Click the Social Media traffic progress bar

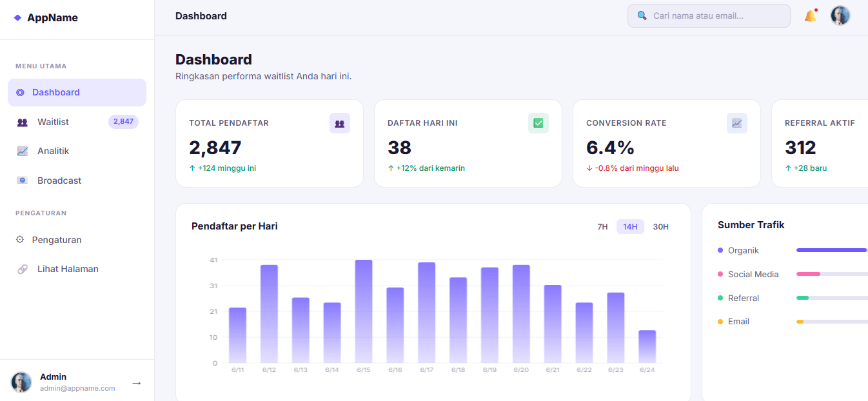point(832,274)
